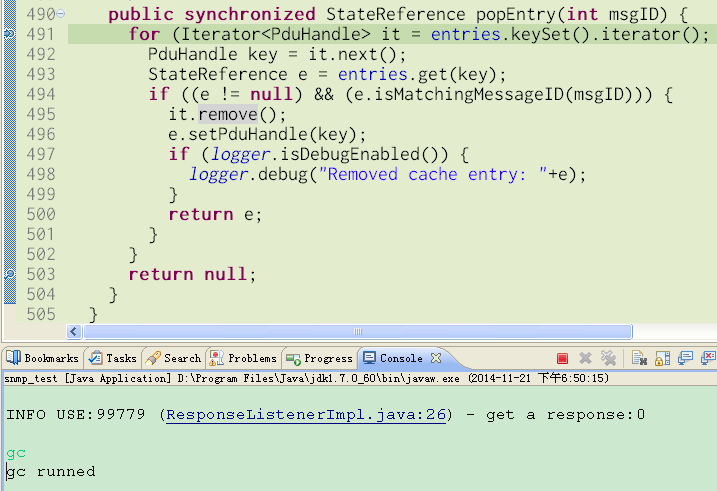The height and width of the screenshot is (491, 717).
Task: Switch to the Problems tab
Action: (243, 358)
